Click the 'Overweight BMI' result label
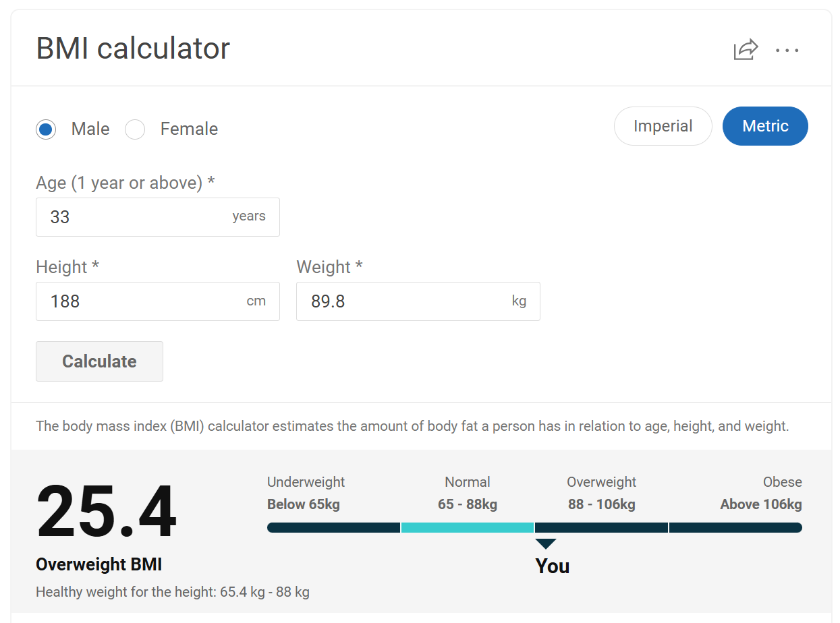The height and width of the screenshot is (623, 840). tap(99, 564)
